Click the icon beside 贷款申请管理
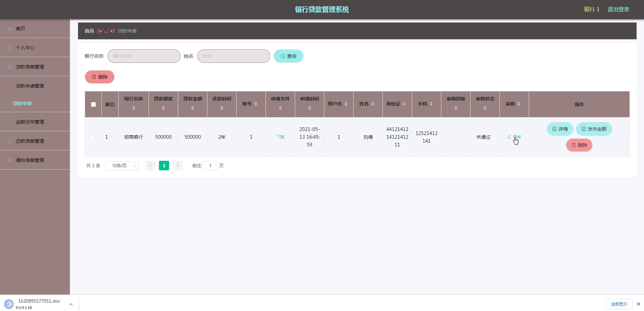 10,86
